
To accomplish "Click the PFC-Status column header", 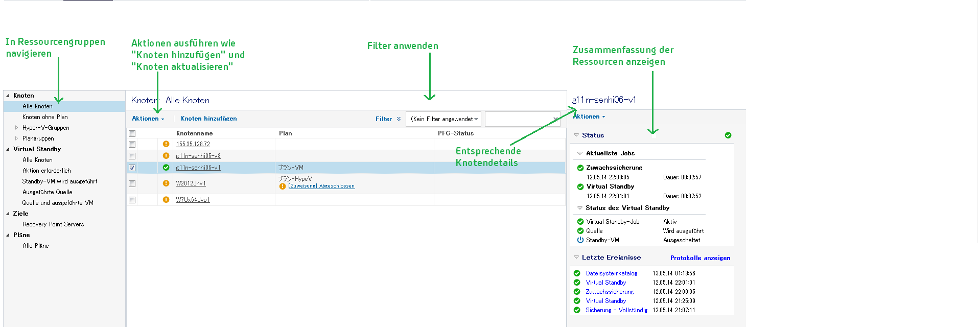I will coord(456,133).
